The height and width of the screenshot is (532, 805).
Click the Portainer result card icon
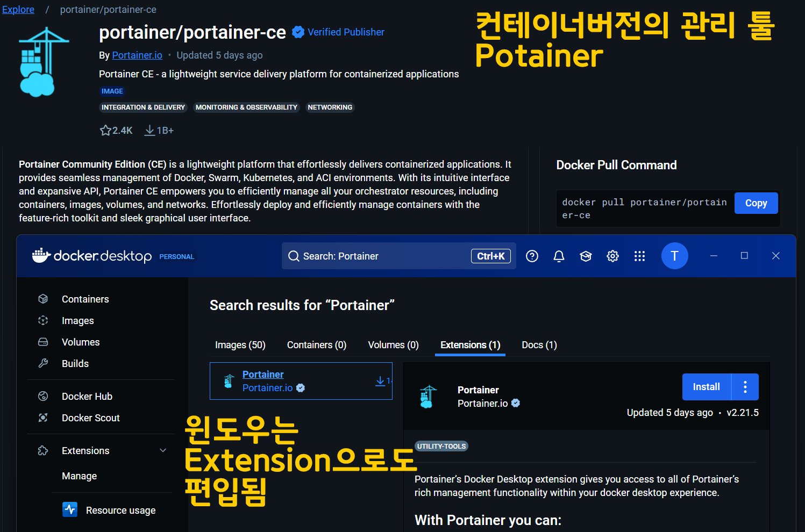[229, 381]
